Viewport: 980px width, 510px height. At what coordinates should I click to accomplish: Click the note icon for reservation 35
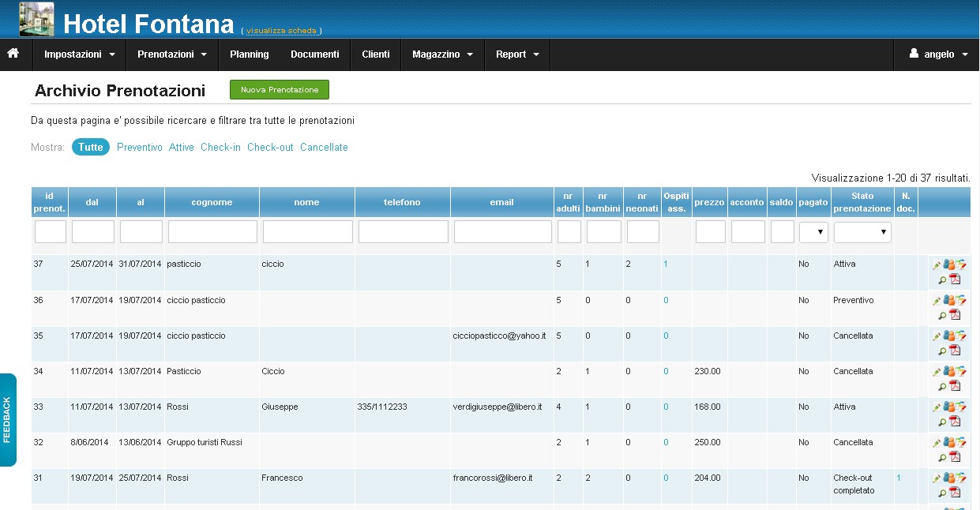(961, 336)
